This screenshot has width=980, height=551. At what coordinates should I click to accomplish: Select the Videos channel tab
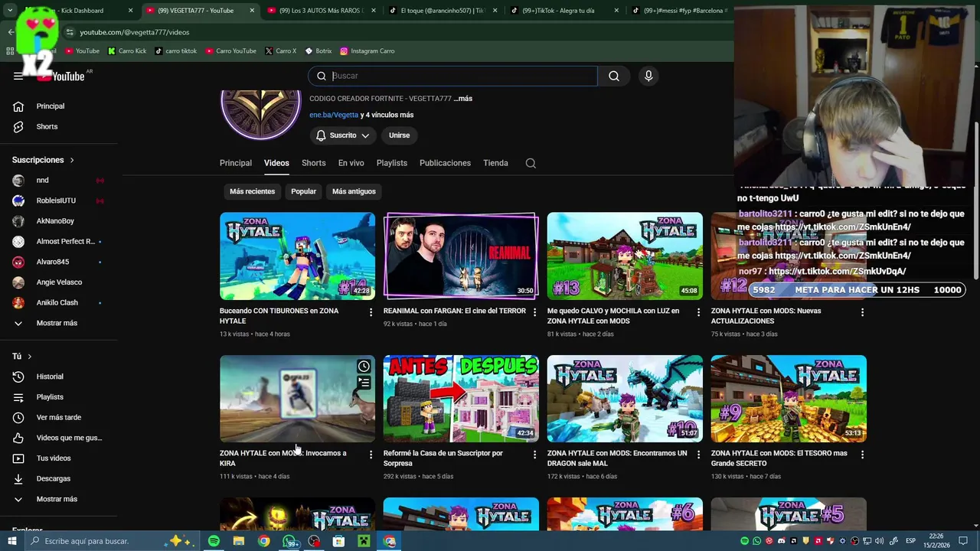[x=276, y=163]
